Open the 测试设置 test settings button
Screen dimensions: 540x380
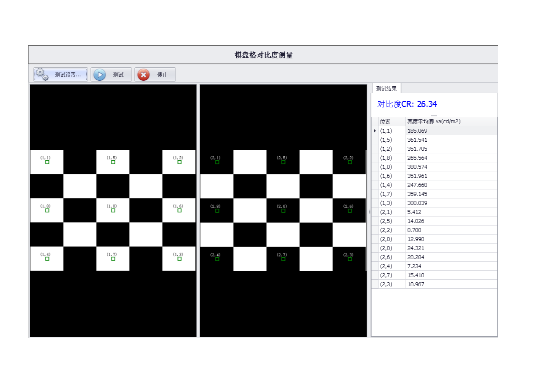(x=60, y=74)
